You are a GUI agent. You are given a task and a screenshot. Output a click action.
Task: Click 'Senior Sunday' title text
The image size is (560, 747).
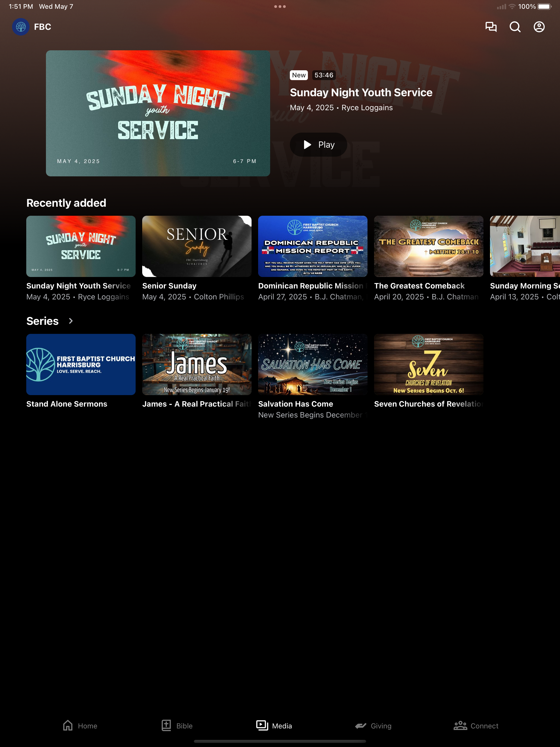(169, 286)
